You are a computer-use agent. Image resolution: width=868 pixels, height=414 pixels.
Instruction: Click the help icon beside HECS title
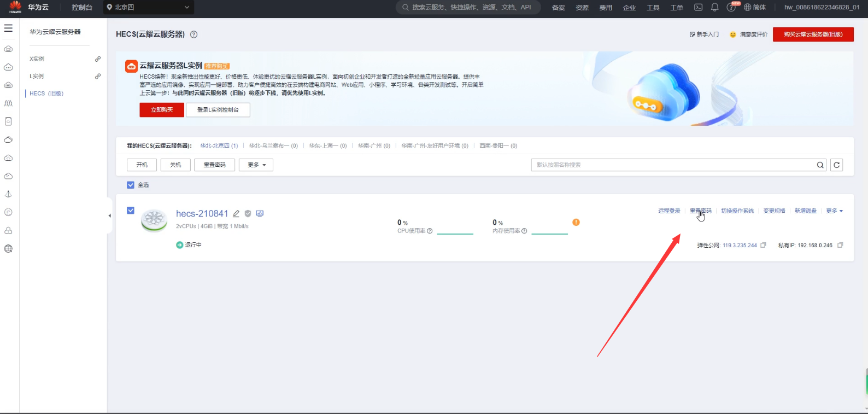point(193,34)
